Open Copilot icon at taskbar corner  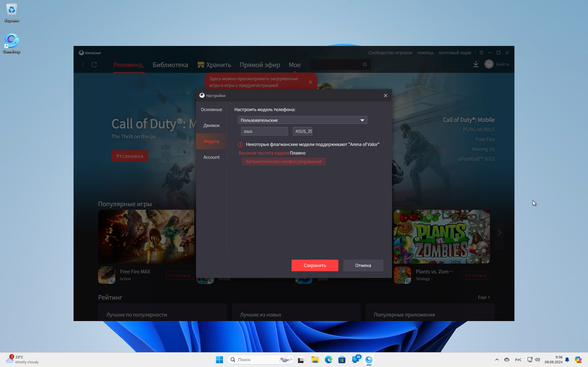(578, 360)
